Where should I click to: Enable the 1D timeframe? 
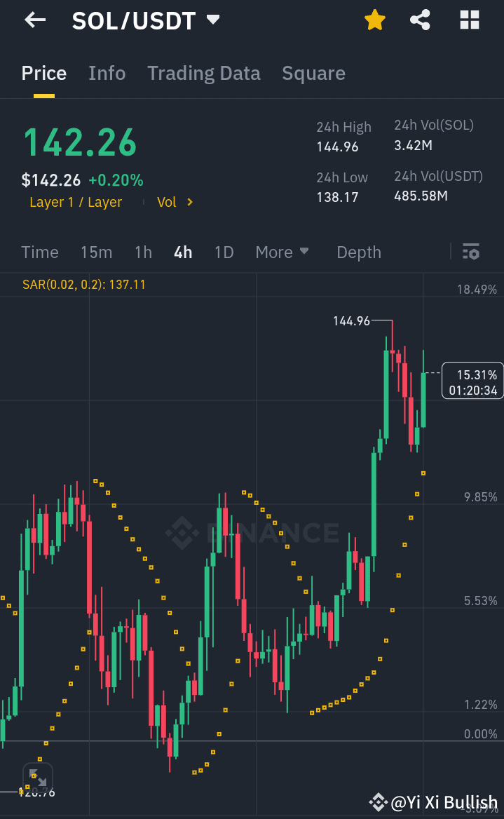pyautogui.click(x=224, y=252)
